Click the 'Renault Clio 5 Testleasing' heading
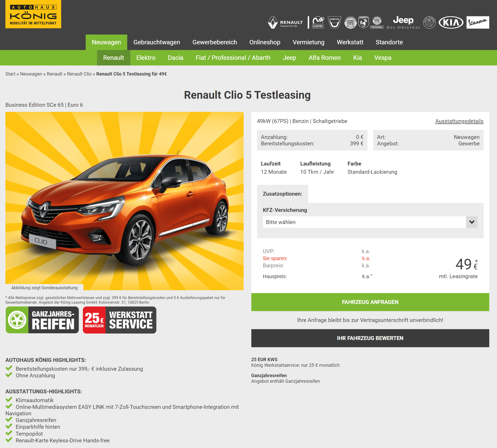Screen dimensions: 497x448 click(247, 95)
